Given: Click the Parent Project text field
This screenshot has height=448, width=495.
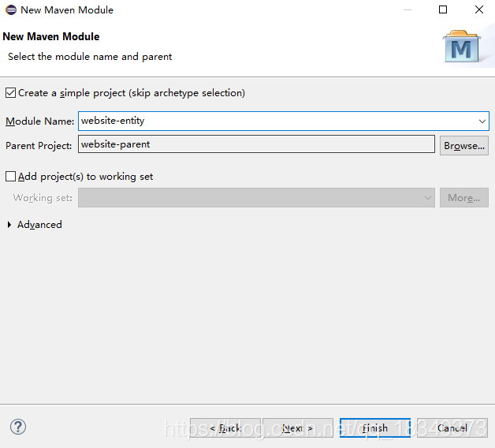Looking at the screenshot, I should click(x=256, y=144).
